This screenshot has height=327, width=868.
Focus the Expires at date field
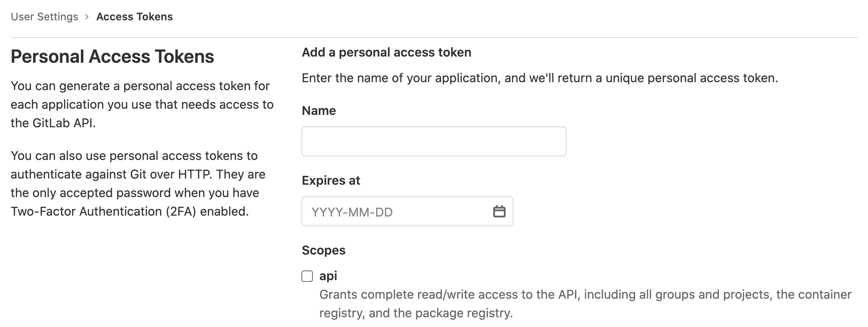tap(407, 211)
